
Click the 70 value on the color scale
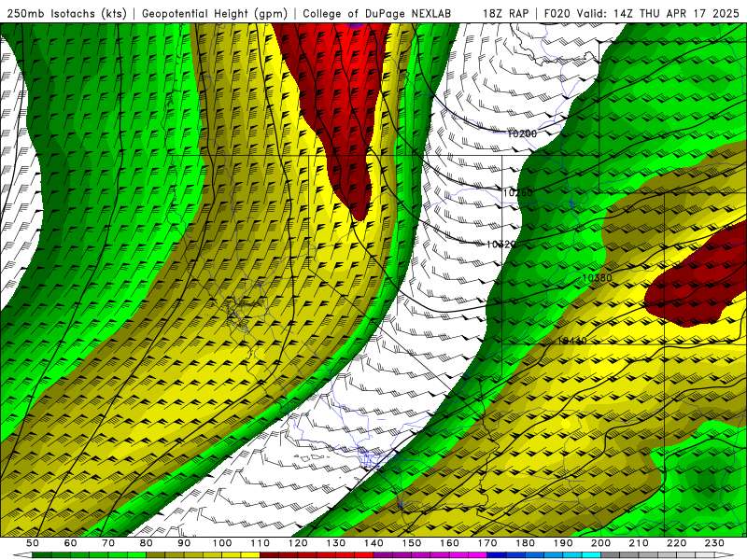(108, 543)
